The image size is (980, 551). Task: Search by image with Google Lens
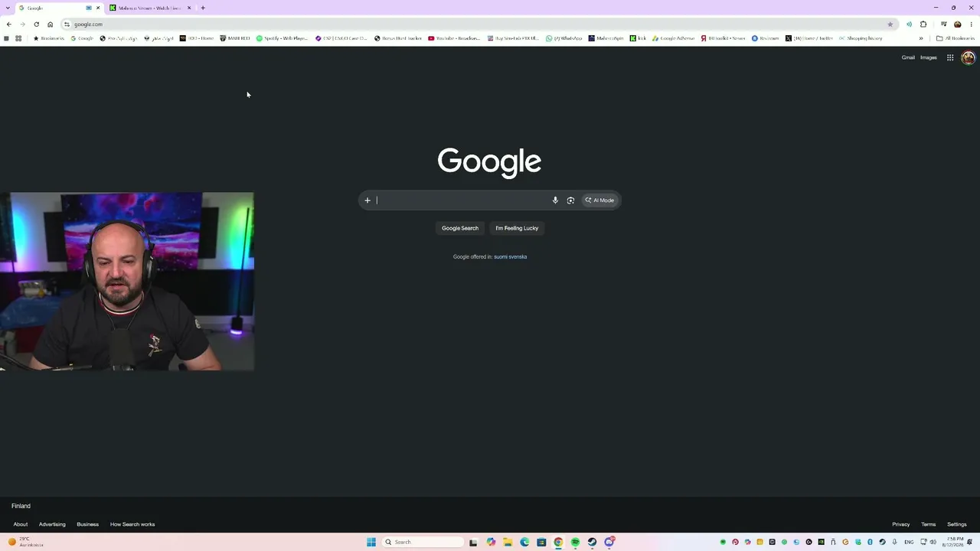(570, 201)
